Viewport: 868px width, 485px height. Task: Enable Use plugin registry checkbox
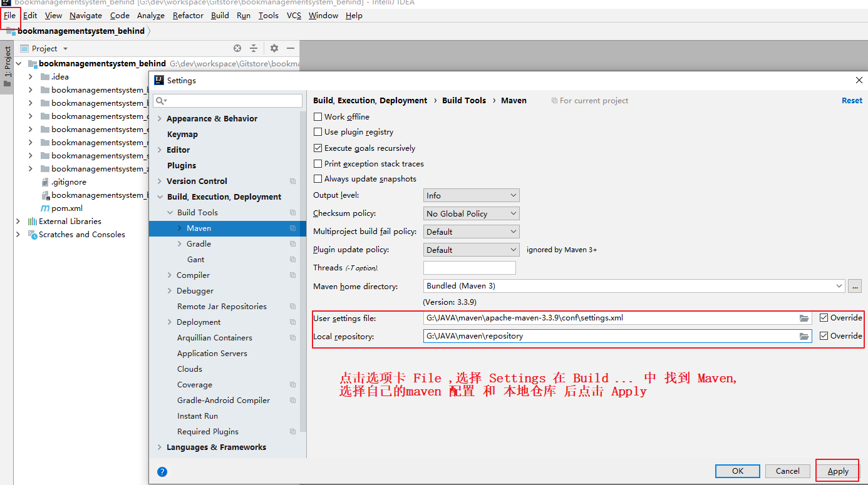coord(318,132)
